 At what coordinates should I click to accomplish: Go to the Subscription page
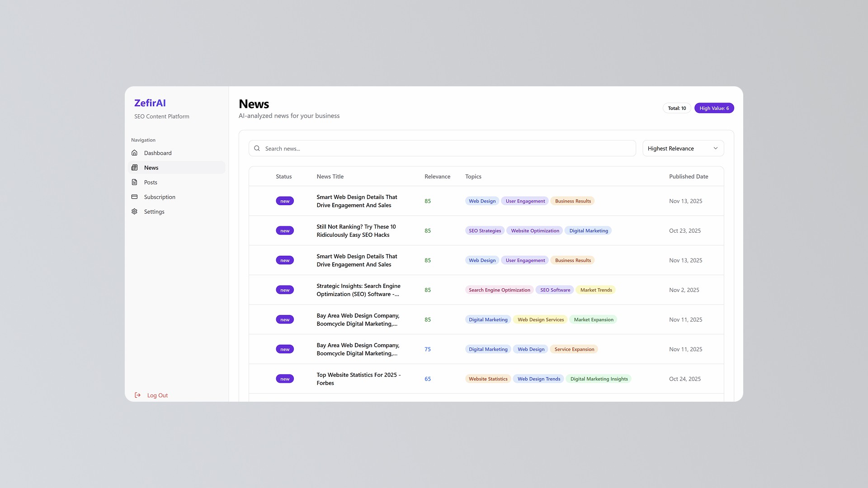[160, 197]
